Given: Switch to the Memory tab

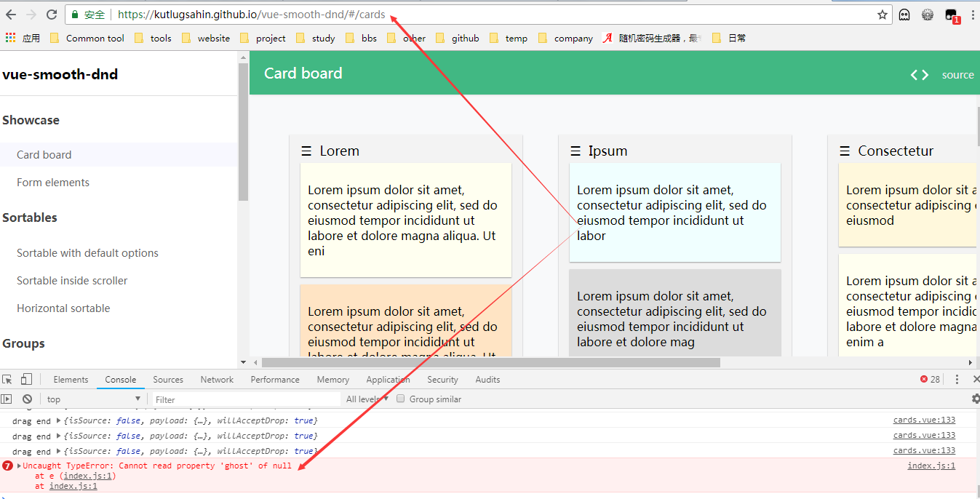Looking at the screenshot, I should (x=333, y=380).
